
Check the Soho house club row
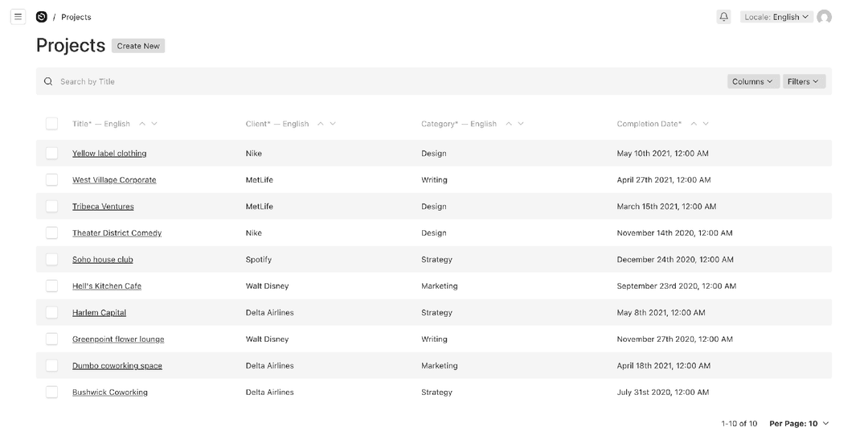(51, 259)
